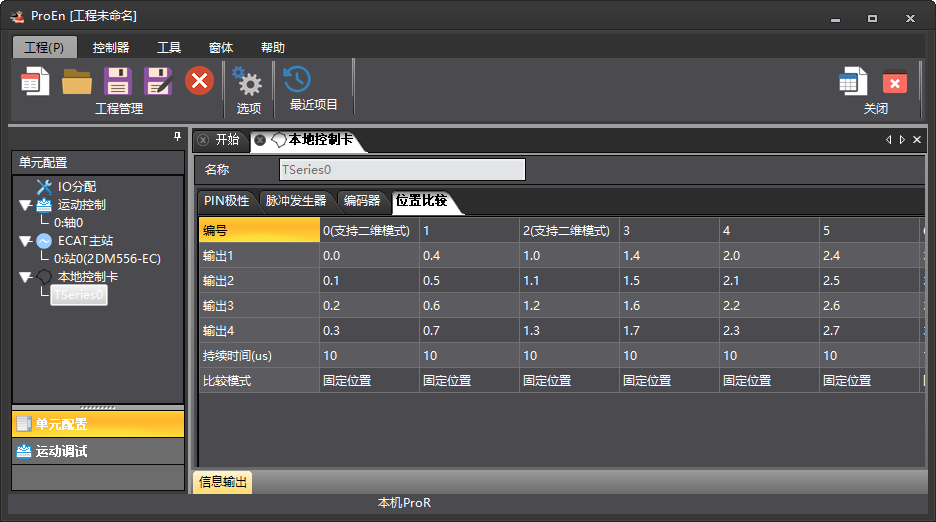This screenshot has height=522, width=936.
Task: Switch to the 脉冲发生器 tab
Action: [296, 201]
